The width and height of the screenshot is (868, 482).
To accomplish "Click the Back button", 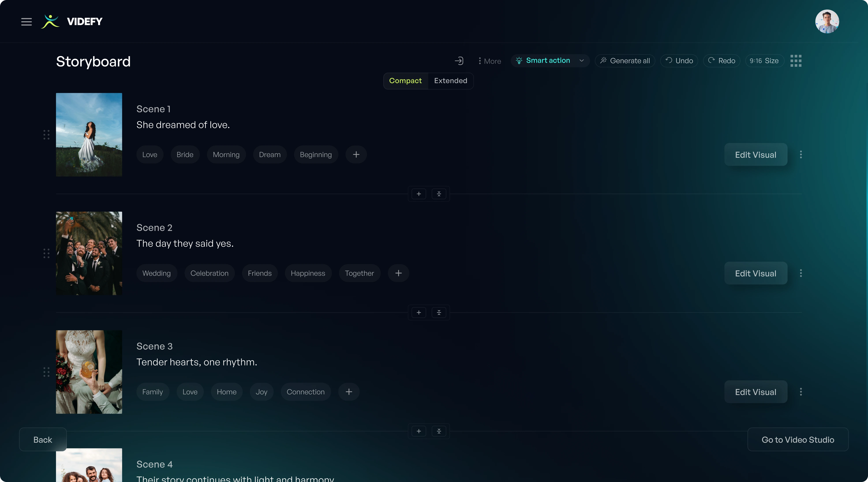I will (43, 439).
